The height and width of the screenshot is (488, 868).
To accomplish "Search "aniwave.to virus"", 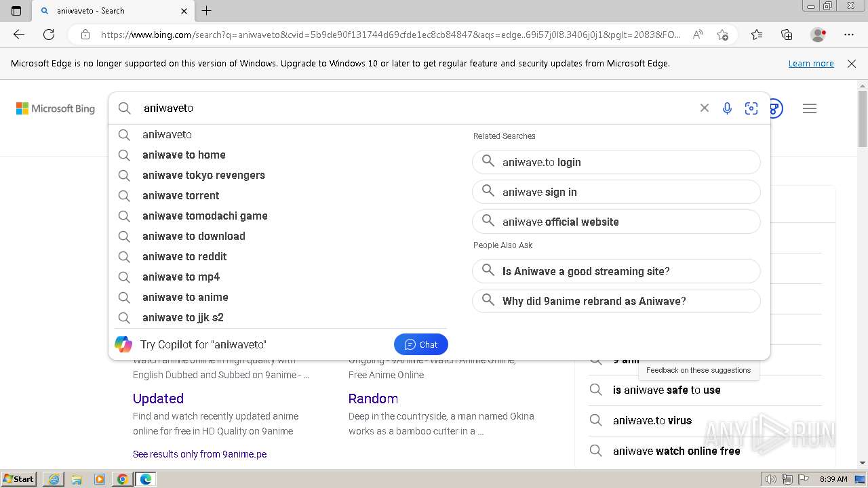I will point(652,420).
